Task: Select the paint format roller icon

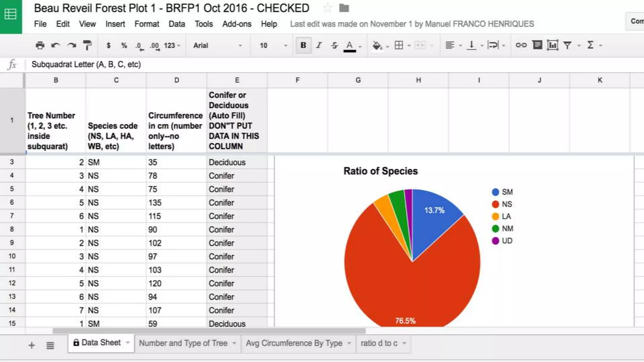Action: (87, 46)
